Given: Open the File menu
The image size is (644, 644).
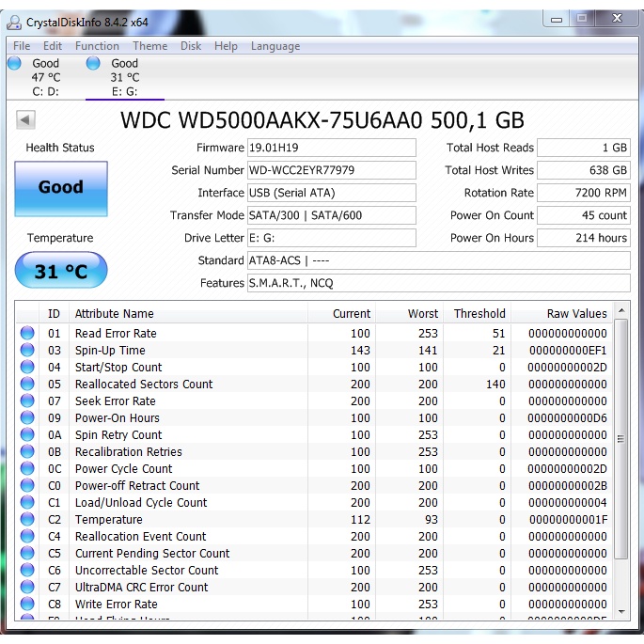Looking at the screenshot, I should pyautogui.click(x=22, y=46).
